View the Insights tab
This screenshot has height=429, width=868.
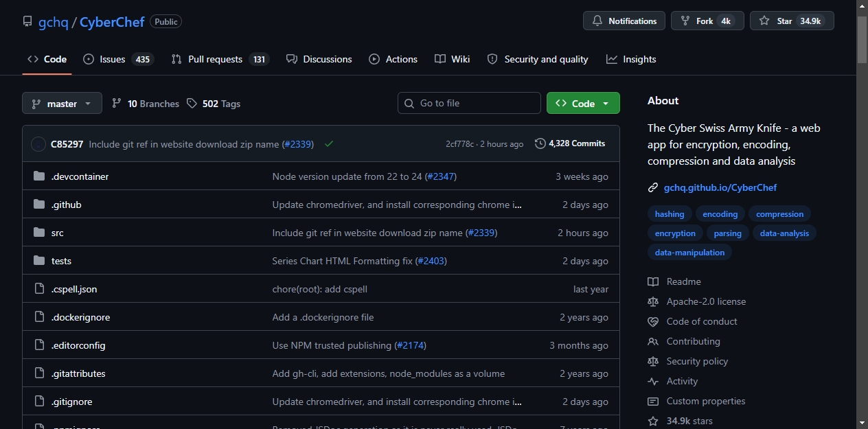[x=631, y=59]
